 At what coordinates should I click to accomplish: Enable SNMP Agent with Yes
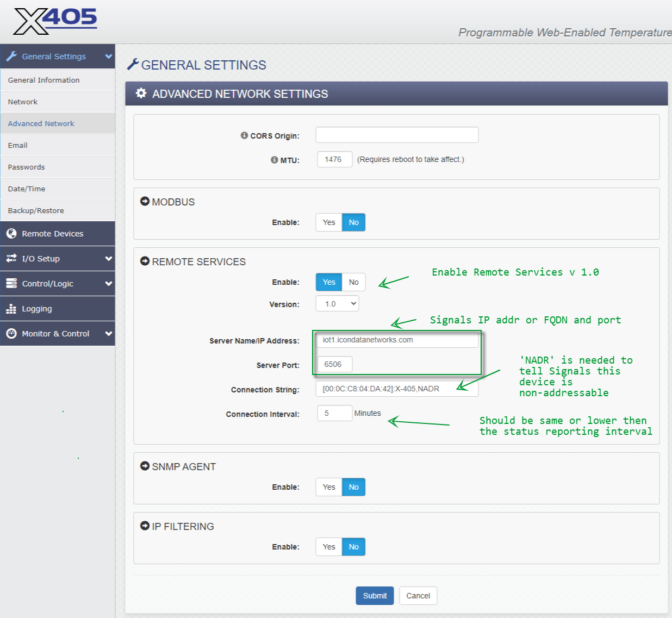pyautogui.click(x=329, y=487)
